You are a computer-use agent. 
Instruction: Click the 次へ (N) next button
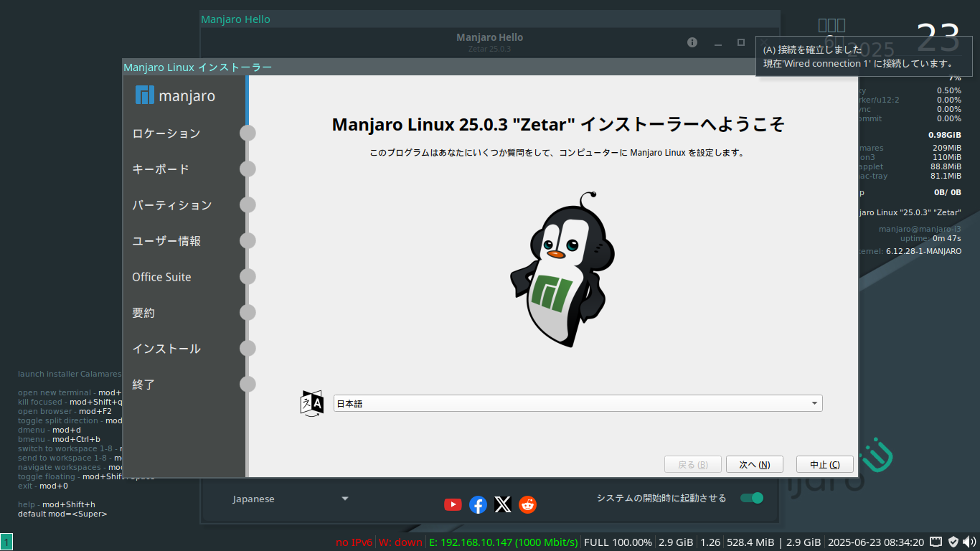point(755,465)
